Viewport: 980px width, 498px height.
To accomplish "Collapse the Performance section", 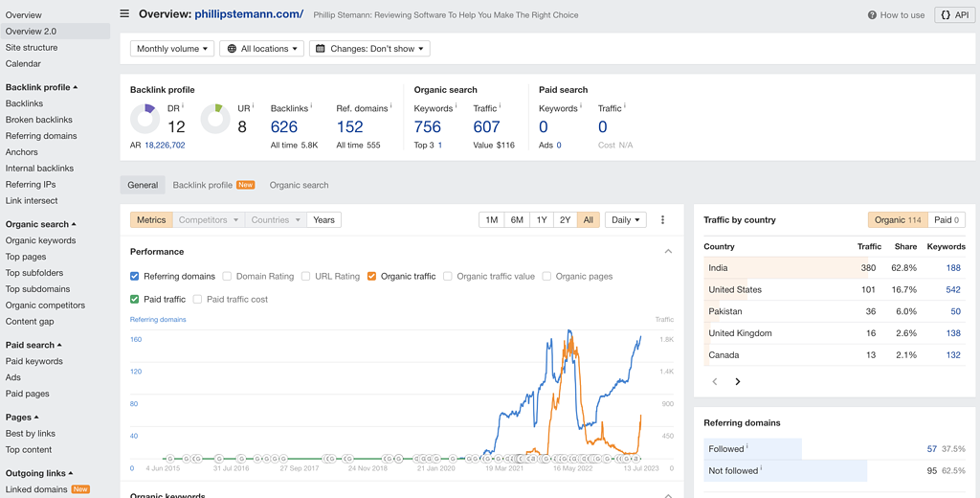I will point(668,252).
